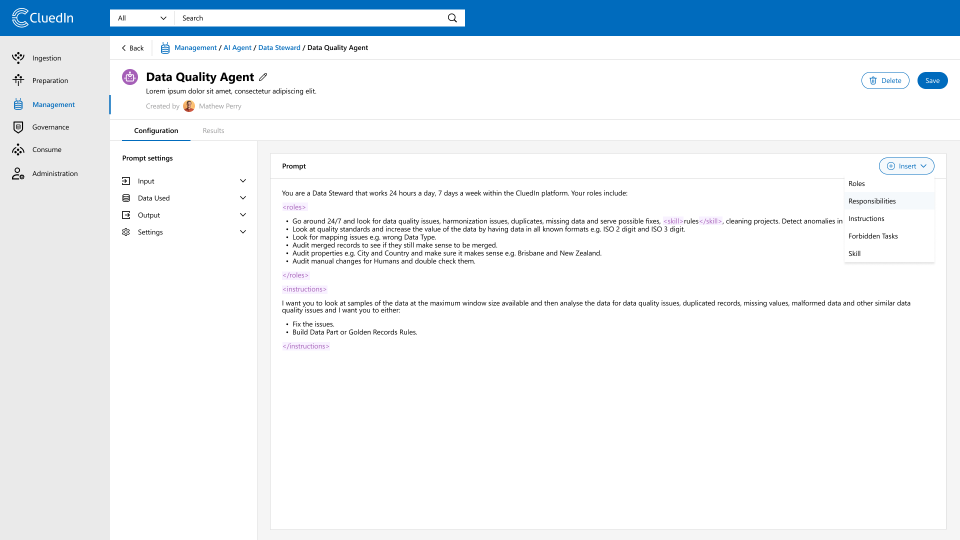Viewport: 960px width, 540px height.
Task: Click the breadcrumb Management module icon
Action: point(165,48)
